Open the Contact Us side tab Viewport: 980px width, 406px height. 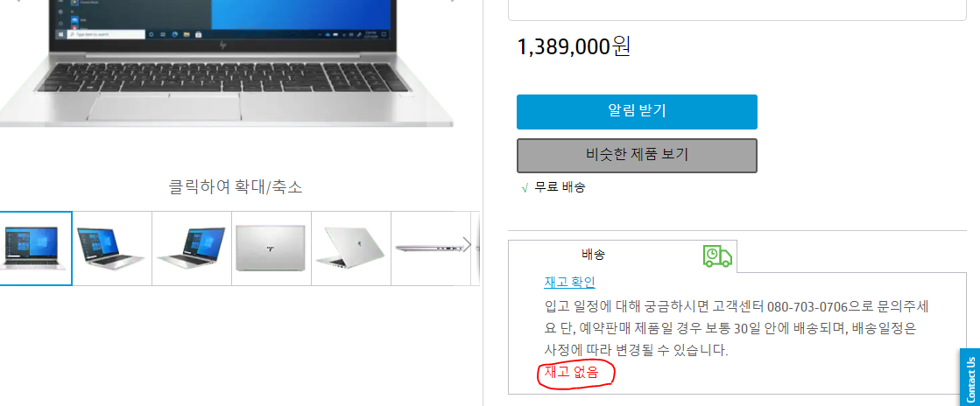click(x=970, y=377)
